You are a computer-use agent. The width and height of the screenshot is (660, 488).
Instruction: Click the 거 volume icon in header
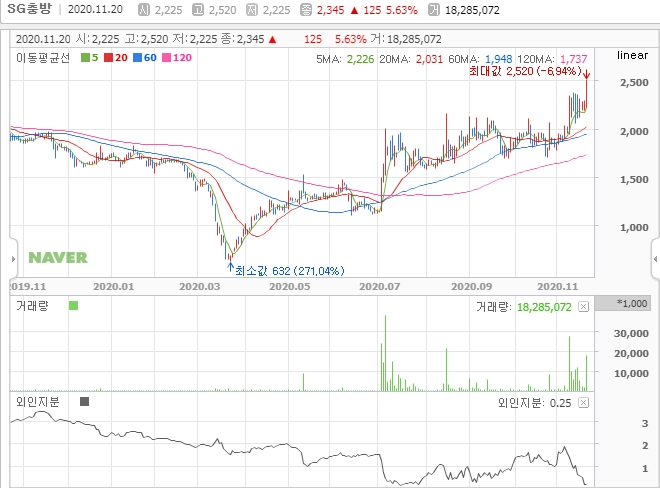434,10
